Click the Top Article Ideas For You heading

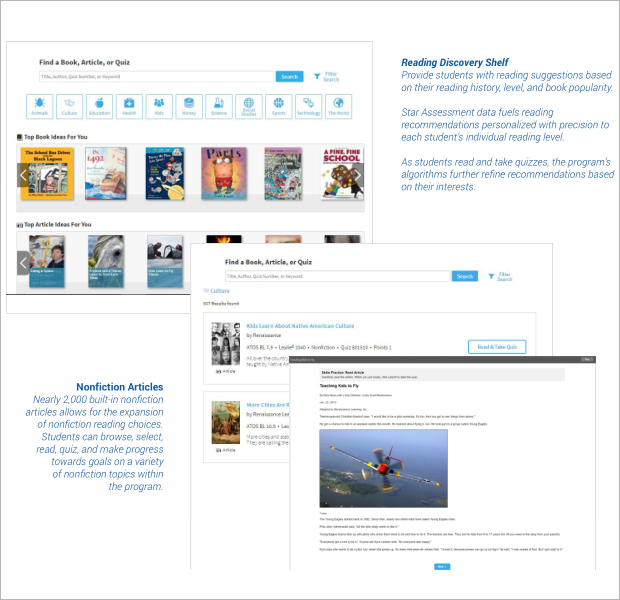(x=58, y=224)
